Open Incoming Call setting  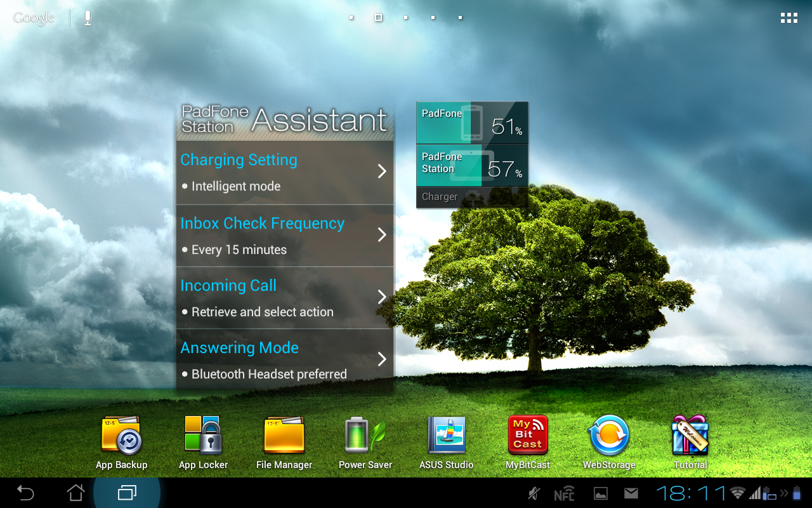tap(285, 298)
